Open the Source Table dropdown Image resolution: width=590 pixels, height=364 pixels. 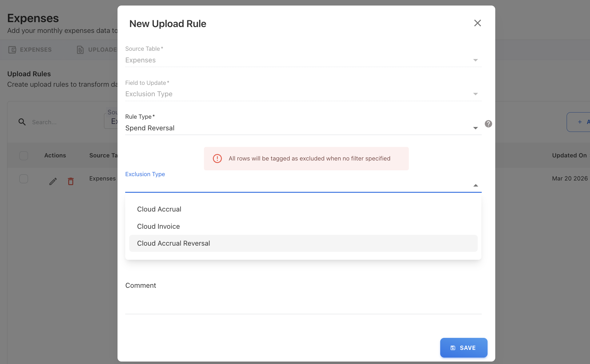tap(475, 60)
